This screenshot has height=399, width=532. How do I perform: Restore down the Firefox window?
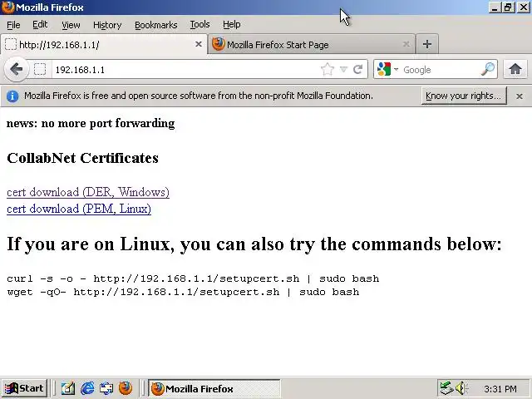(508, 7)
